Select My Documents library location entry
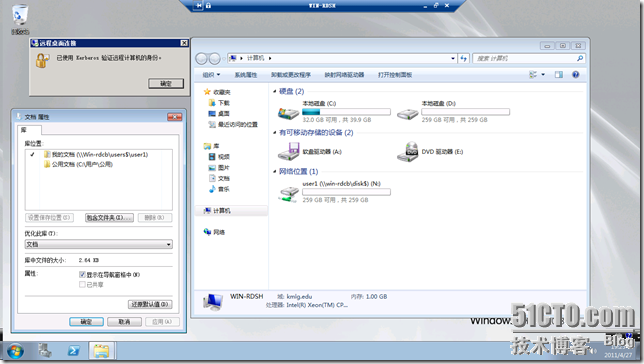Screen dimensions: 644x364 point(96,154)
